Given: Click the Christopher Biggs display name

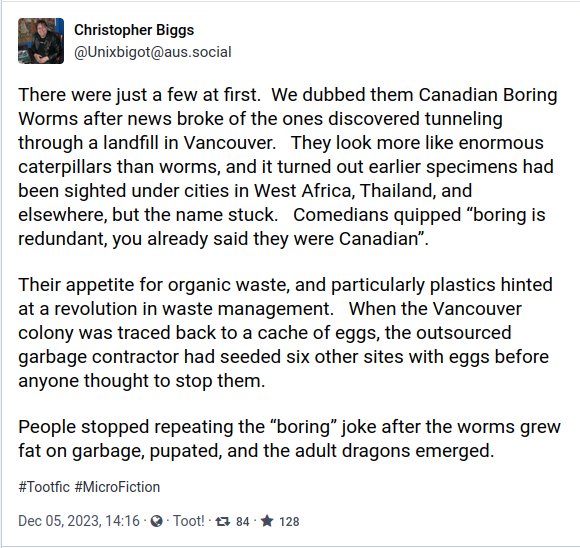Looking at the screenshot, I should pyautogui.click(x=134, y=30).
